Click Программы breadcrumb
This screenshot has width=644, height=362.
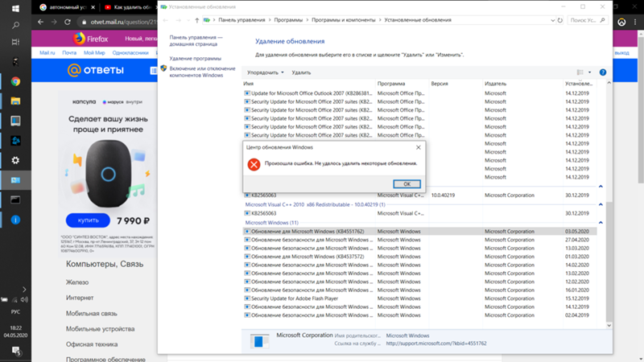[x=288, y=20]
